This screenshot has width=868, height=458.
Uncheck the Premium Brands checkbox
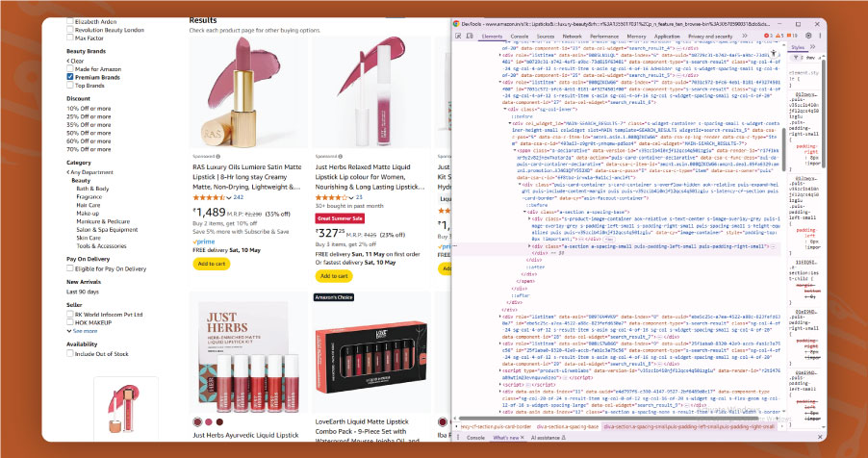click(70, 76)
